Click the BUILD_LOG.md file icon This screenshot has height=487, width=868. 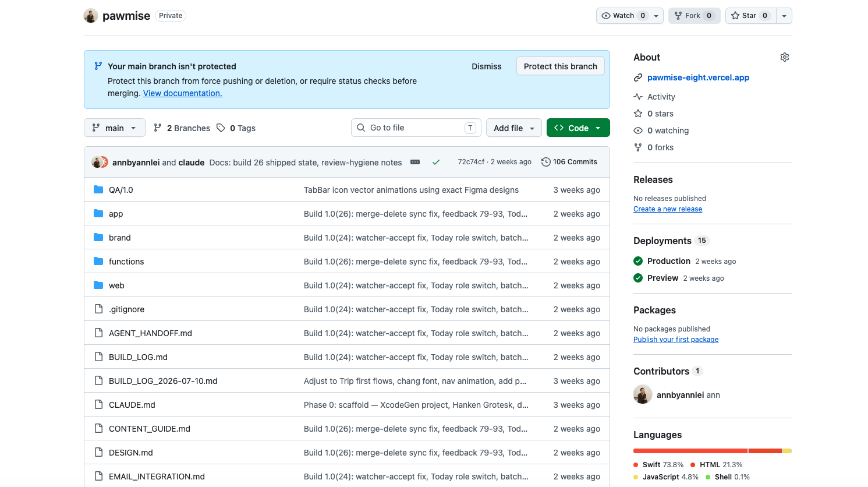98,357
